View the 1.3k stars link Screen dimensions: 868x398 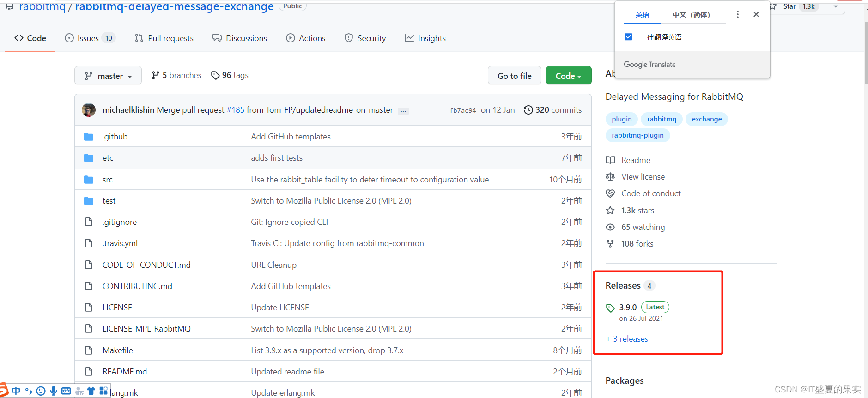click(x=630, y=211)
